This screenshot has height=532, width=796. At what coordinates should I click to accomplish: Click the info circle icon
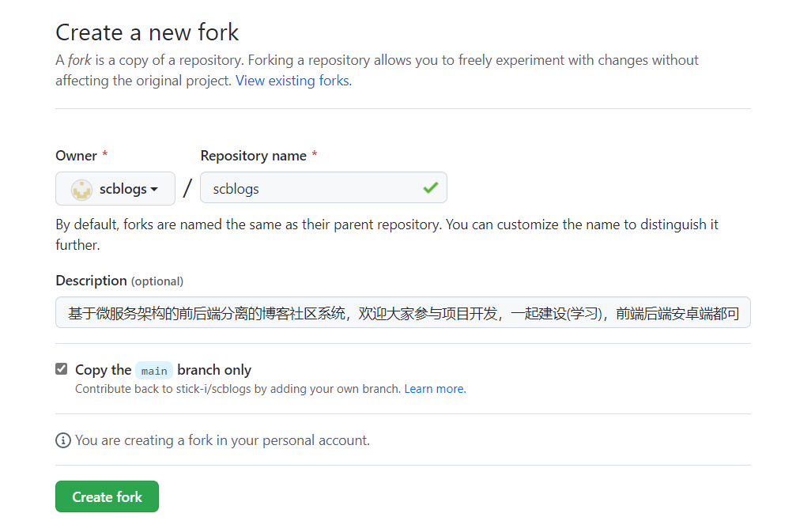[x=63, y=440]
